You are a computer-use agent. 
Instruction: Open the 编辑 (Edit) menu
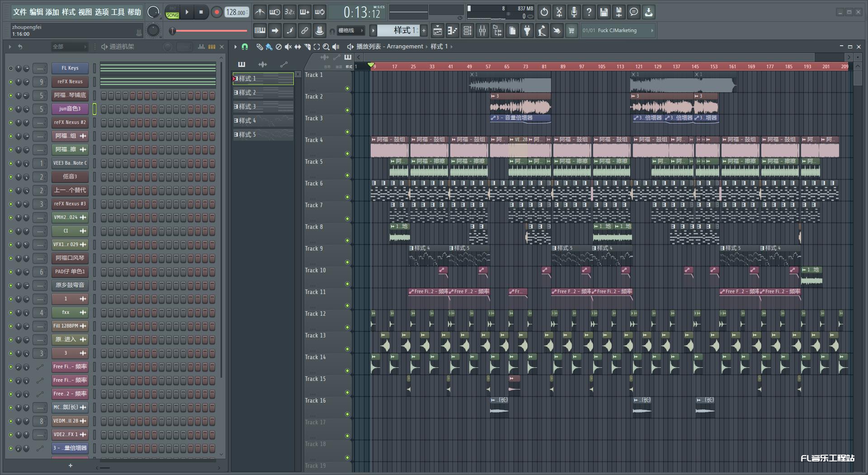[36, 12]
